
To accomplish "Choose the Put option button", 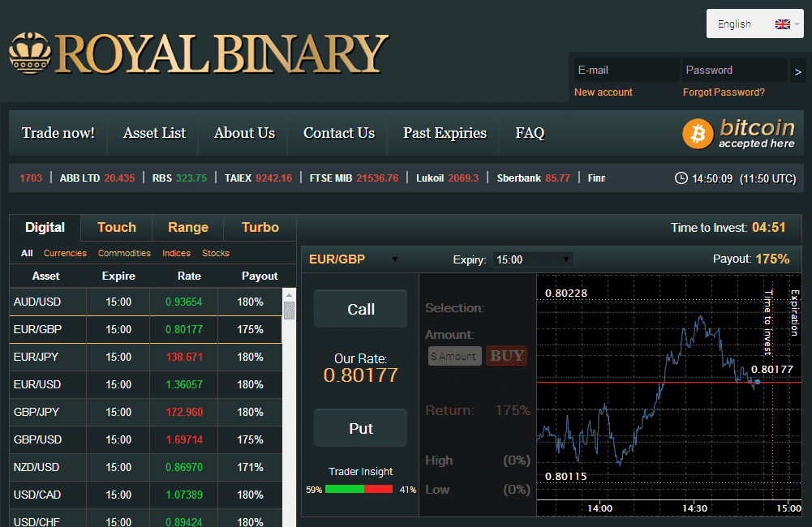I will point(360,428).
